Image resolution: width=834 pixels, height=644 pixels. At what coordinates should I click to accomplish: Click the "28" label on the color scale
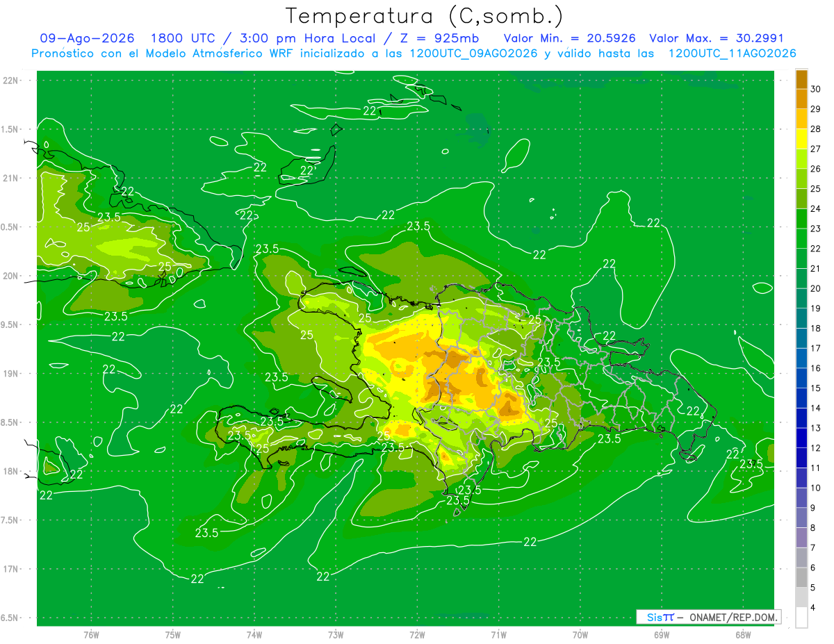[x=815, y=129]
